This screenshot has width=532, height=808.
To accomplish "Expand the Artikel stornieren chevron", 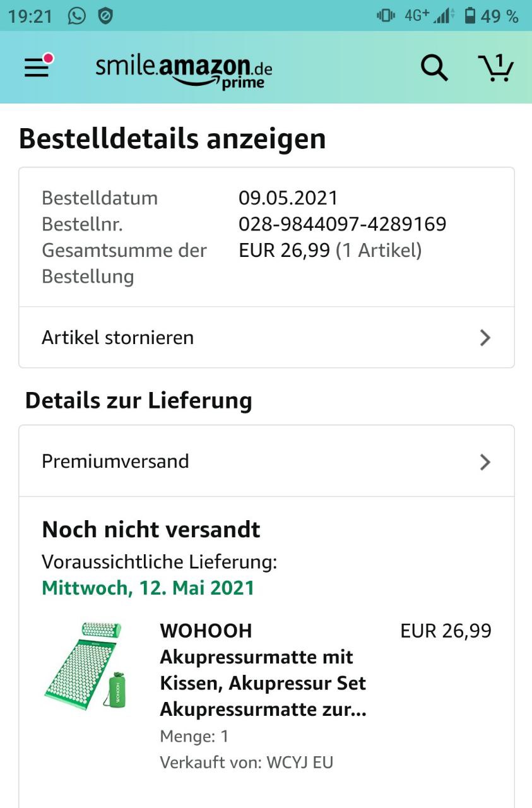I will pos(485,338).
